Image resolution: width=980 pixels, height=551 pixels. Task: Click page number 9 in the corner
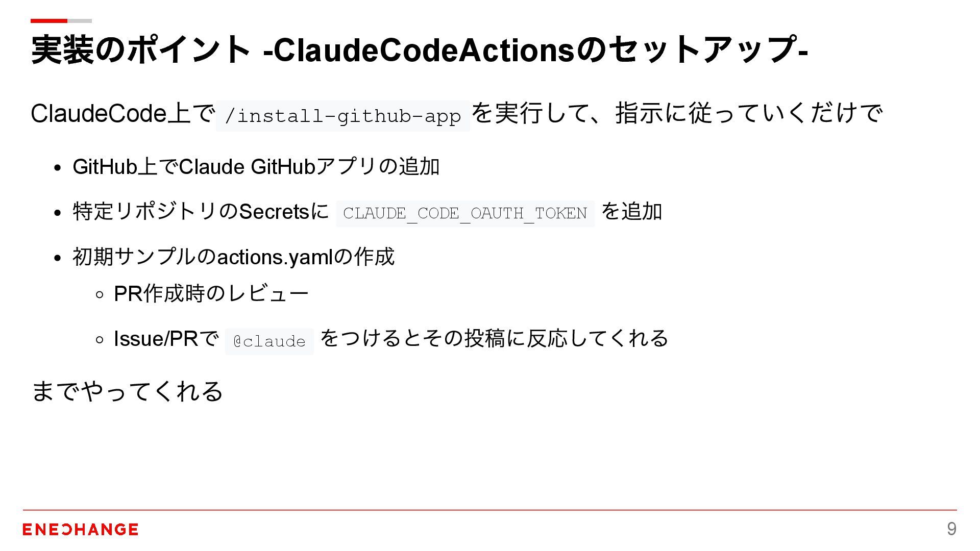951,529
